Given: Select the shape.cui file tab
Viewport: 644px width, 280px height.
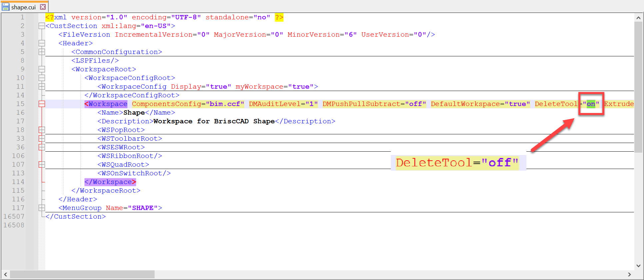Looking at the screenshot, I should [x=24, y=7].
